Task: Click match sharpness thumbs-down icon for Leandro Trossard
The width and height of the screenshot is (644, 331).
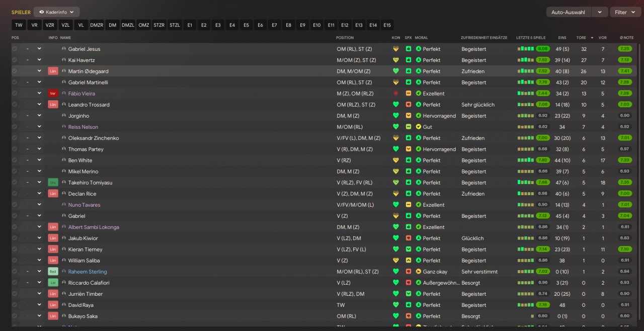Action: [x=409, y=105]
